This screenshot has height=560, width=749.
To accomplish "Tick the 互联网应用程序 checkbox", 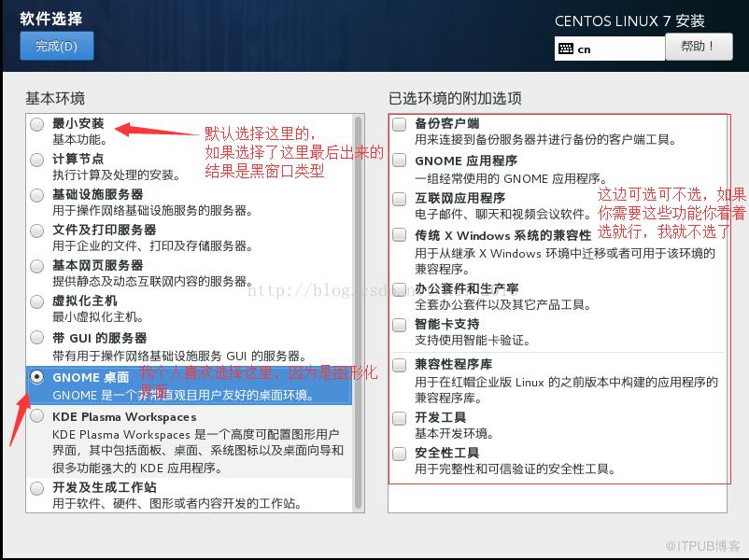I will click(x=400, y=199).
